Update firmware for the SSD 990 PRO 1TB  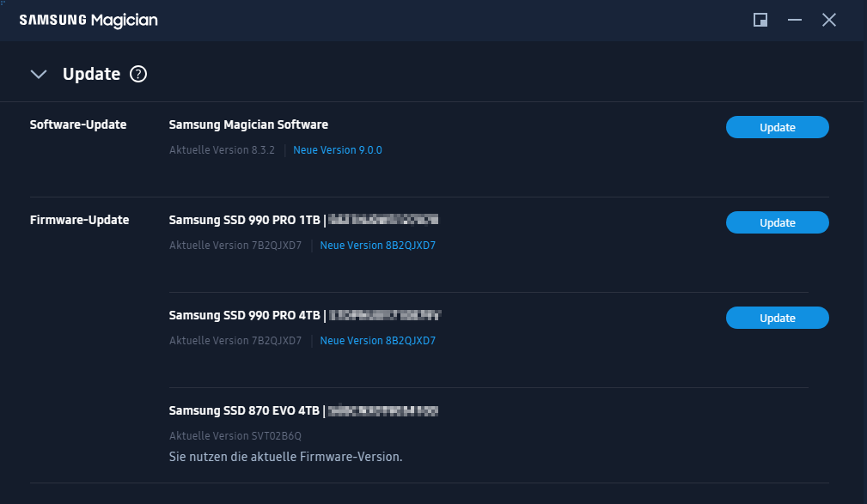(x=777, y=222)
